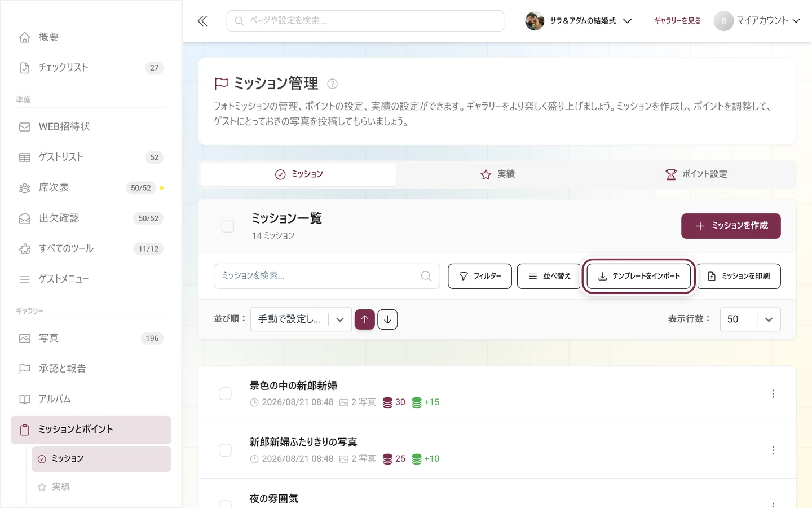The width and height of the screenshot is (812, 508).
Task: Click the ミッションを作成 button
Action: pyautogui.click(x=731, y=226)
